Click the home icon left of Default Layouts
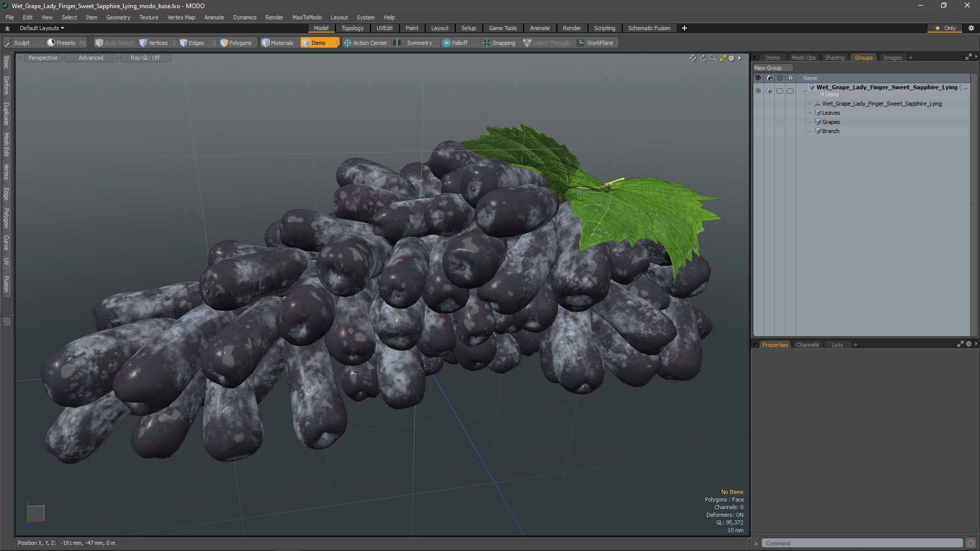The height and width of the screenshot is (551, 980). point(7,28)
